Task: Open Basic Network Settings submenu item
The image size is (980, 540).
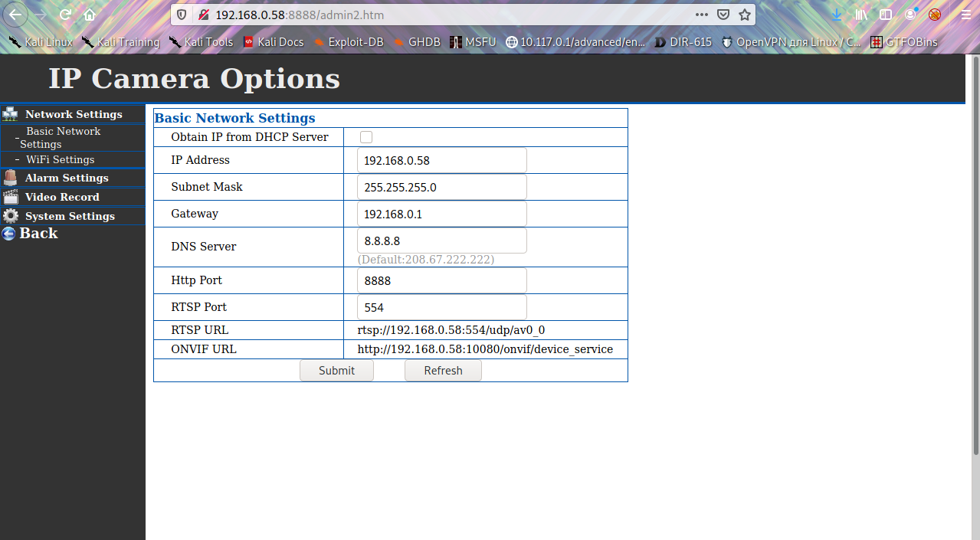Action: 63,137
